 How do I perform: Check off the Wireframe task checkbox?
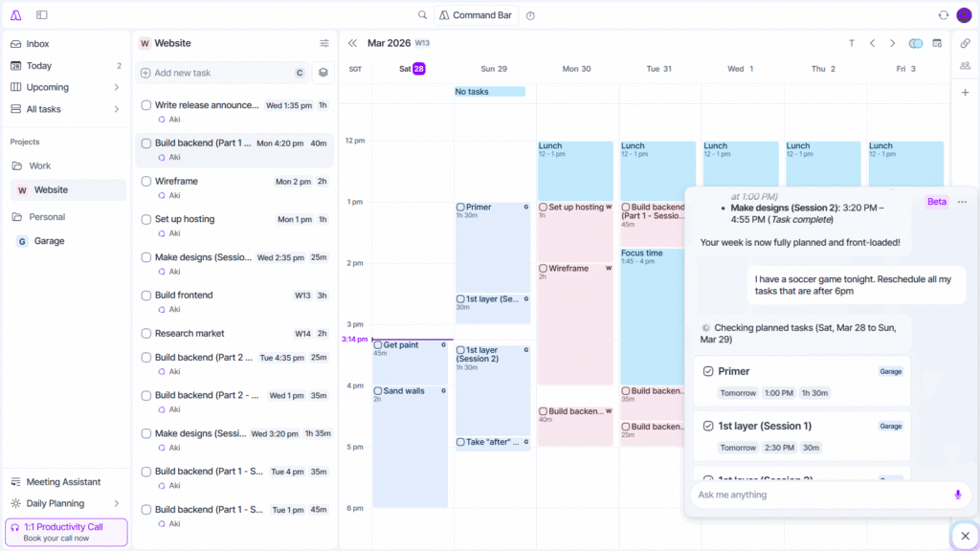[x=145, y=181]
